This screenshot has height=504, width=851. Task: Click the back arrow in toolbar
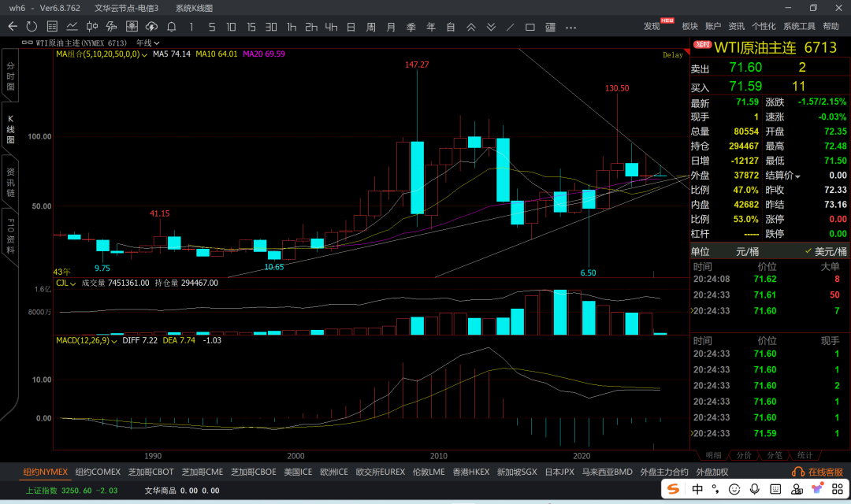point(13,26)
